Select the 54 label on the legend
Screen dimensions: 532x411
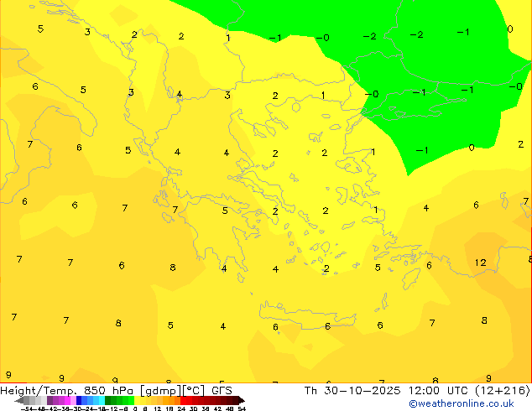(x=242, y=408)
